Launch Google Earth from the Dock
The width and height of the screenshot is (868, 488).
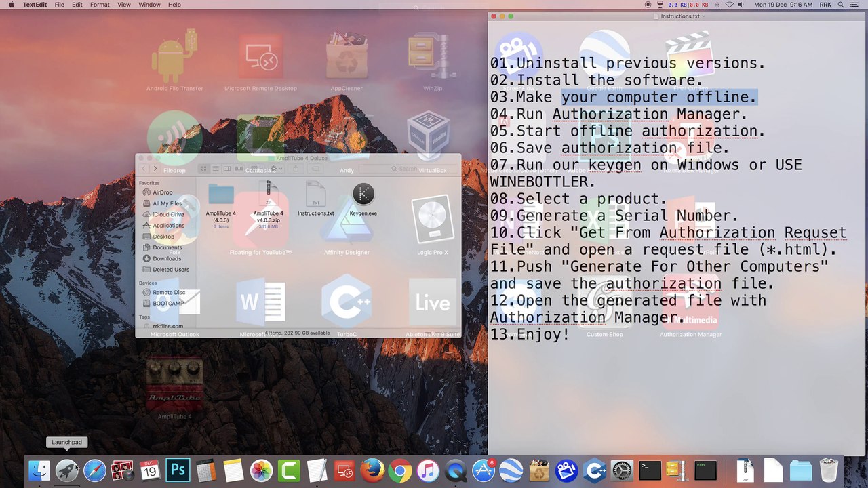point(511,470)
